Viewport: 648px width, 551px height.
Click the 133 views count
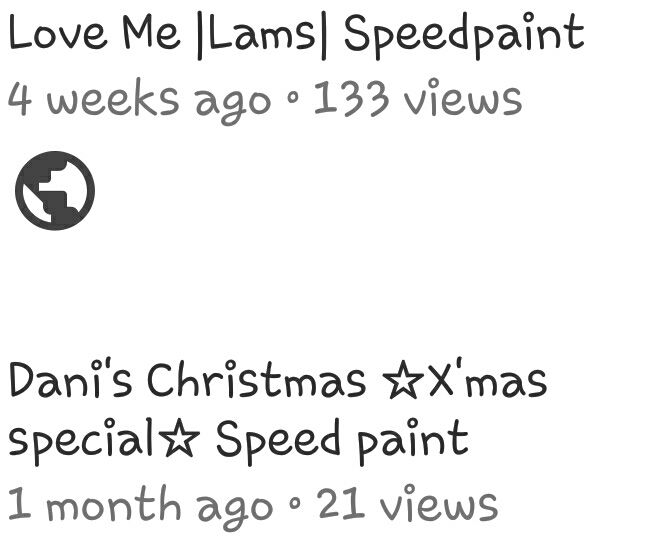[x=417, y=97]
